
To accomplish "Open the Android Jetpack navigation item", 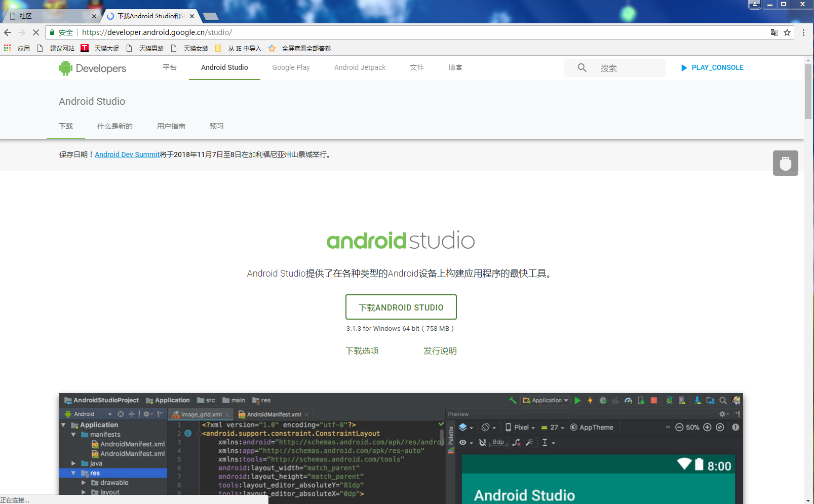I will 360,67.
